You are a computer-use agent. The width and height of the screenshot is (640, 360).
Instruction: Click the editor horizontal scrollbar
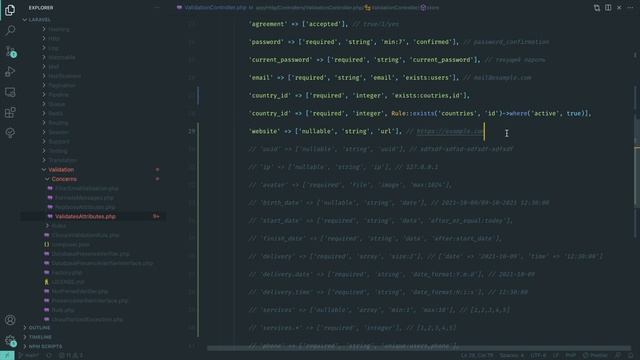click(x=419, y=349)
